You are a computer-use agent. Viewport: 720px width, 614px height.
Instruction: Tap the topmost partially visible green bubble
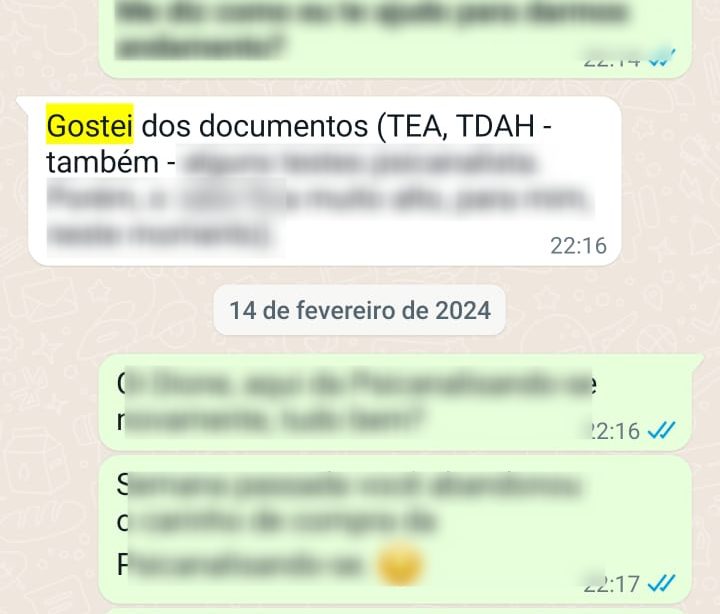[x=395, y=37]
